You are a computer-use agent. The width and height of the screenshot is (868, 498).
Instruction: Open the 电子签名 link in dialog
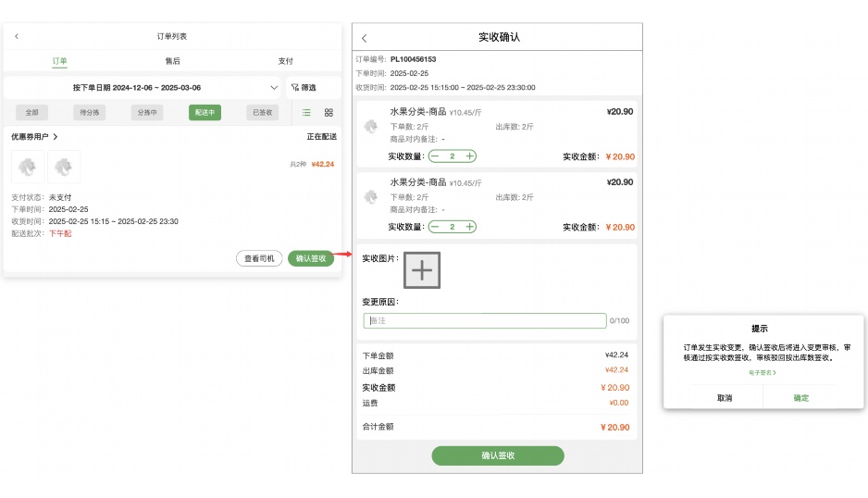pyautogui.click(x=763, y=373)
